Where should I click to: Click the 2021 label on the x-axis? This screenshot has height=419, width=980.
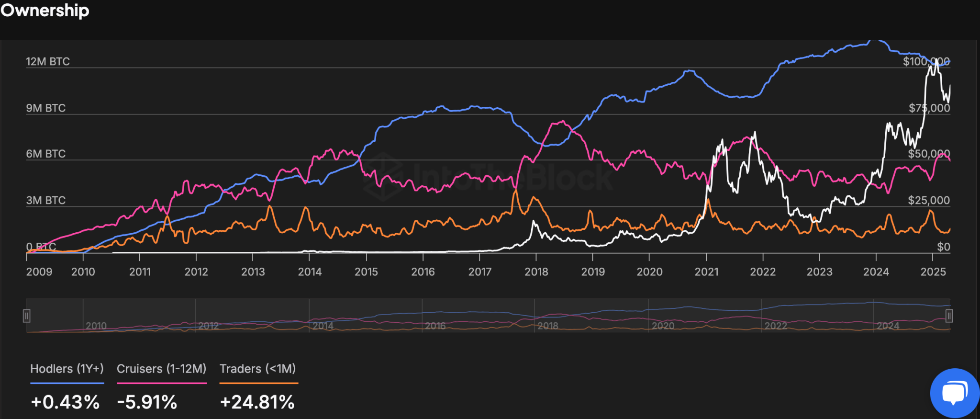pos(706,272)
